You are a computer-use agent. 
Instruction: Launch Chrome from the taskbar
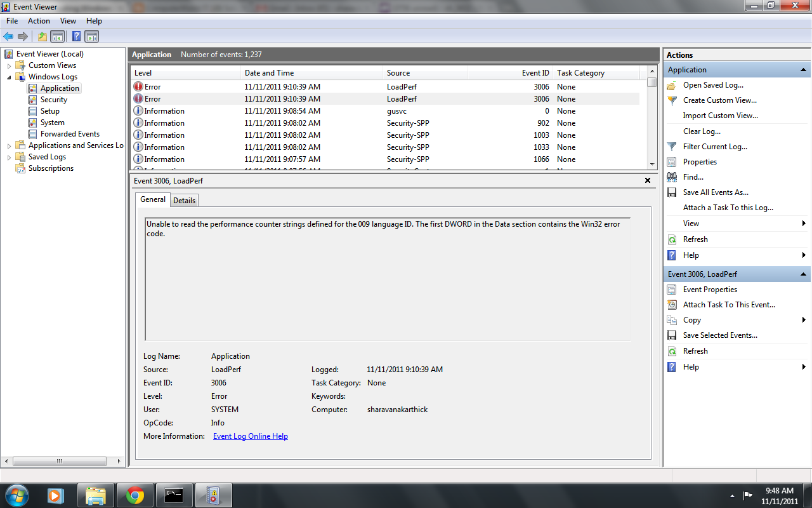tap(134, 495)
